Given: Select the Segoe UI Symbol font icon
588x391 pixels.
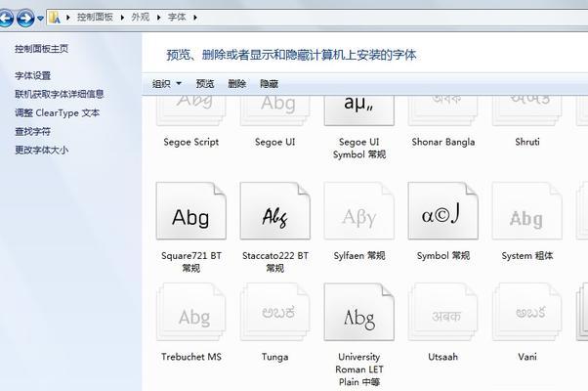Looking at the screenshot, I should pos(359,109).
